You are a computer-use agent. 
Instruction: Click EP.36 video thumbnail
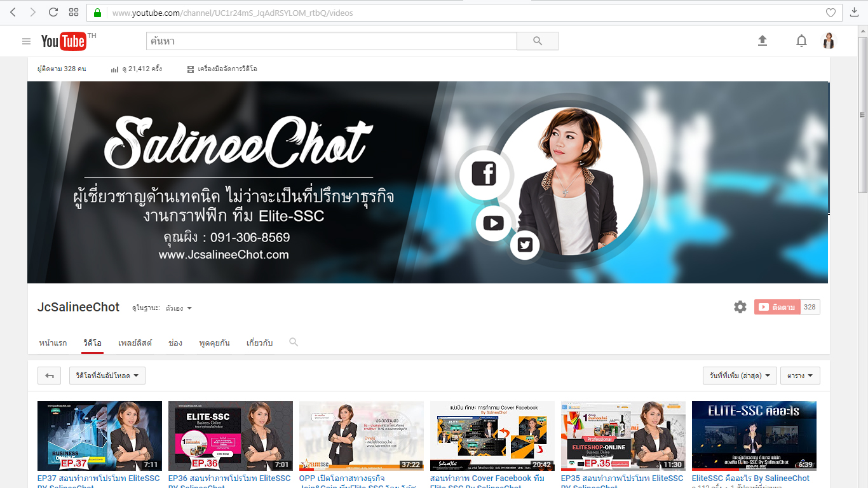(x=231, y=436)
